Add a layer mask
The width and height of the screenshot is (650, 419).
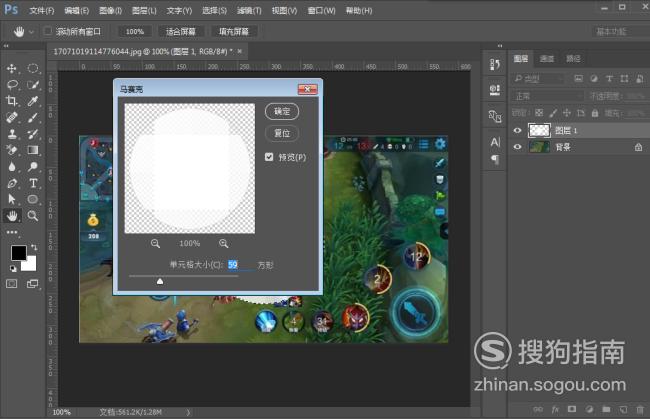(x=572, y=409)
